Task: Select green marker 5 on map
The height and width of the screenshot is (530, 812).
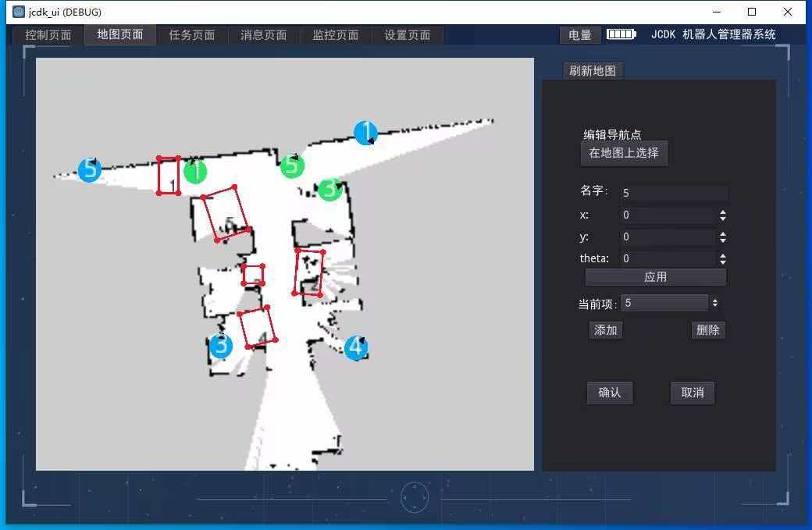Action: (x=292, y=165)
